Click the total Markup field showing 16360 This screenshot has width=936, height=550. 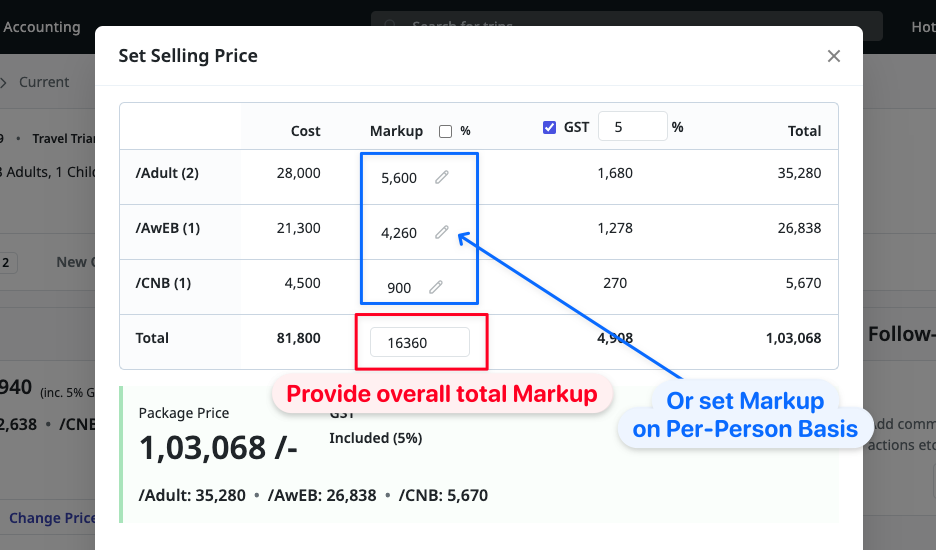[x=419, y=342]
